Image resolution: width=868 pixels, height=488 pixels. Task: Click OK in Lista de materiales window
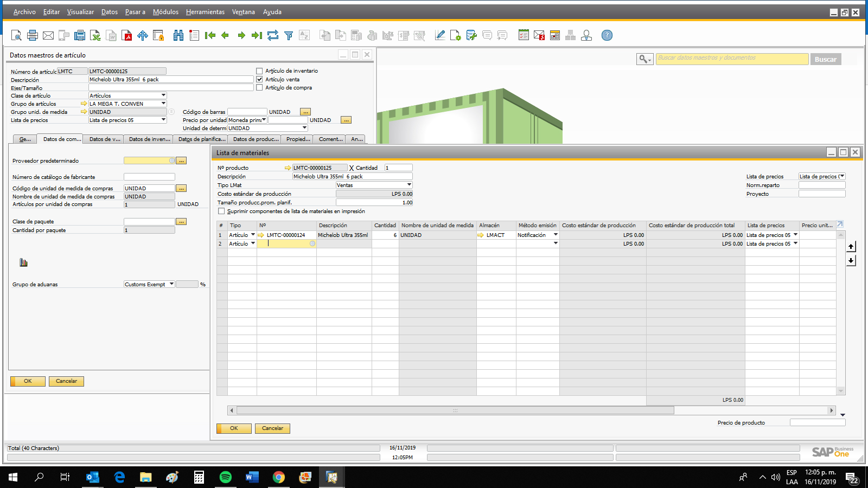[x=234, y=428]
